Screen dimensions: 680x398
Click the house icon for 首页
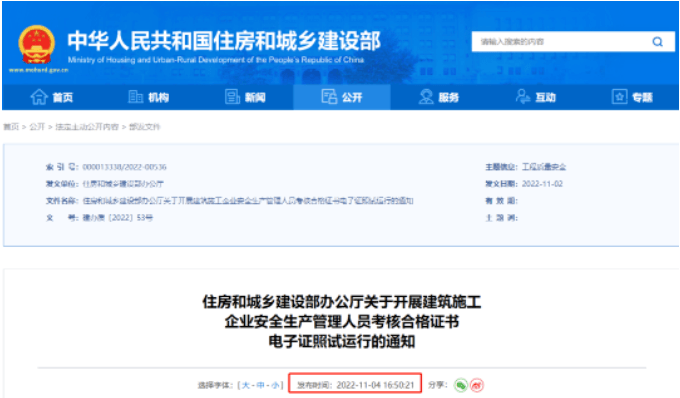click(x=39, y=97)
